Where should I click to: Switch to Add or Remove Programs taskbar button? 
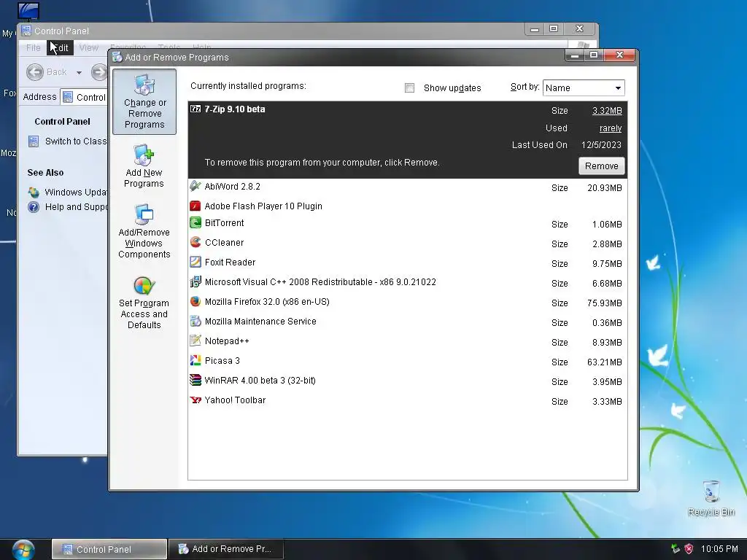tap(226, 549)
